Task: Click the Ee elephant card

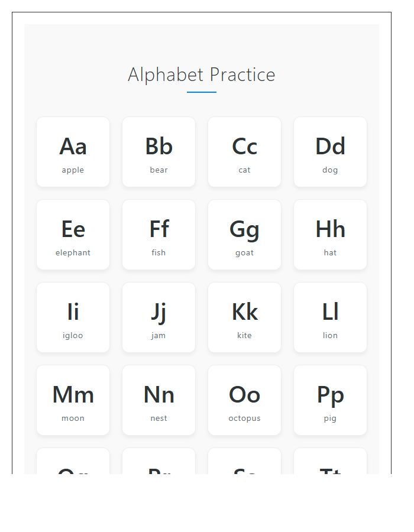Action: [x=73, y=235]
